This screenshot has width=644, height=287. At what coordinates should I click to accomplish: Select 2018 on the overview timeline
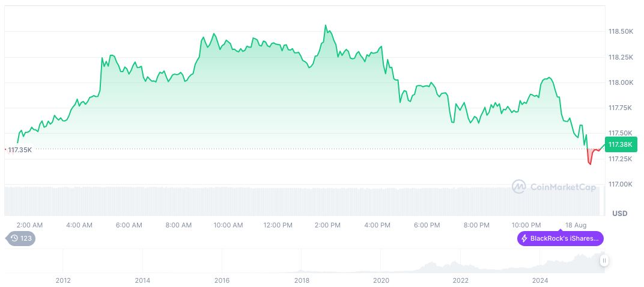tap(302, 280)
